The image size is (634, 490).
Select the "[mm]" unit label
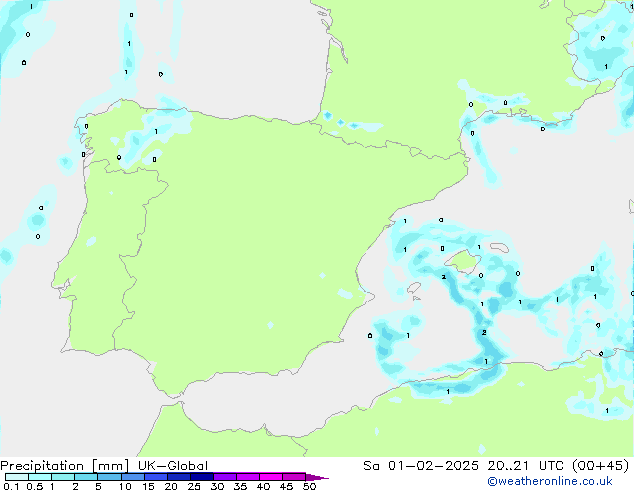point(111,466)
